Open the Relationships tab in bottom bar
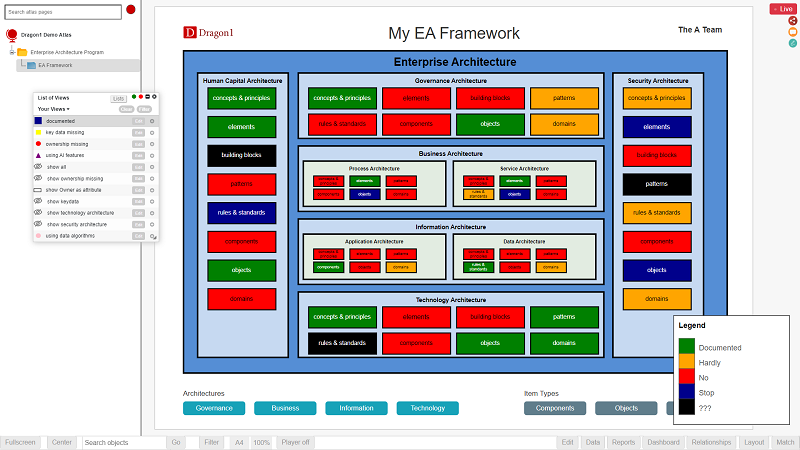Screen dimensions: 800x450 pyautogui.click(x=711, y=442)
